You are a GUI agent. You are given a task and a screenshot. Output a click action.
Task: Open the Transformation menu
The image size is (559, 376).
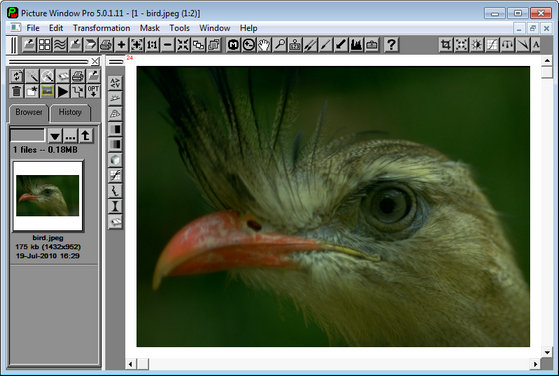101,28
